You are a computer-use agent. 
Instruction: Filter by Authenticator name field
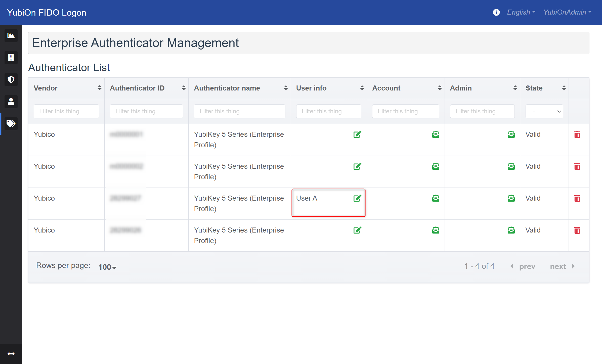point(239,111)
